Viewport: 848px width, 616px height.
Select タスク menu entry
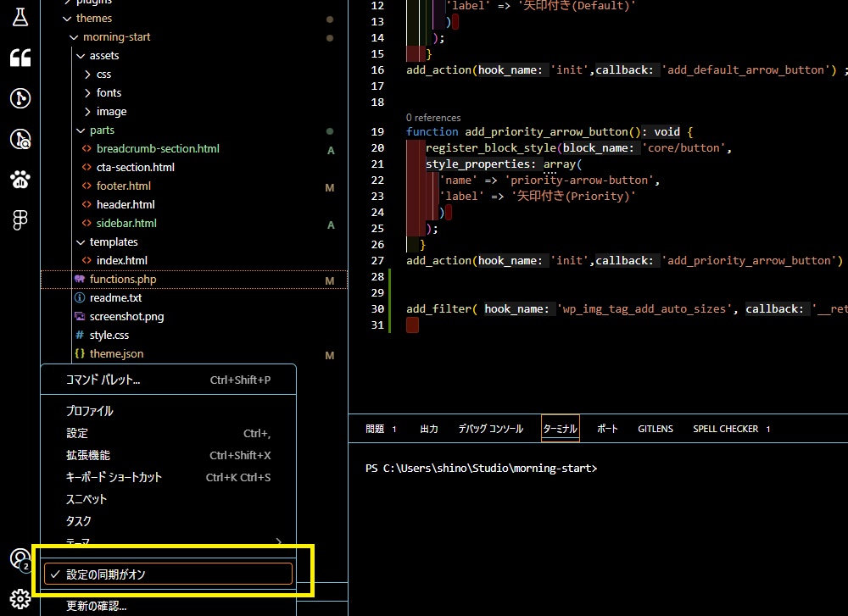(x=168, y=521)
